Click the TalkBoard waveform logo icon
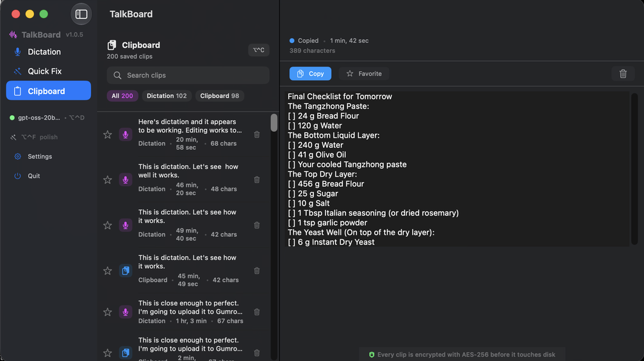Image resolution: width=644 pixels, height=361 pixels. pyautogui.click(x=13, y=35)
